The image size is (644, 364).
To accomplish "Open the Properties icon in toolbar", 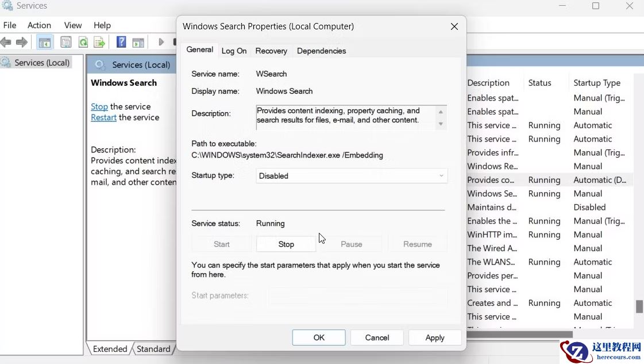I will 65,41.
